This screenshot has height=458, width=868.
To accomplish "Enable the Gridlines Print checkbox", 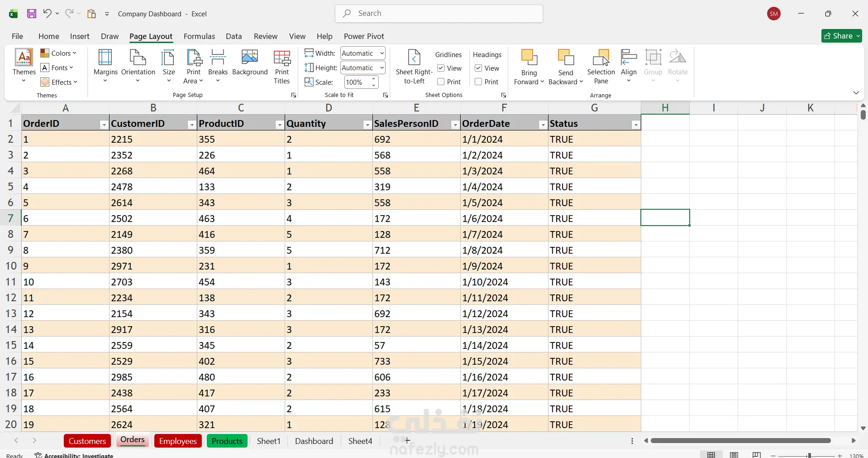I will [441, 82].
